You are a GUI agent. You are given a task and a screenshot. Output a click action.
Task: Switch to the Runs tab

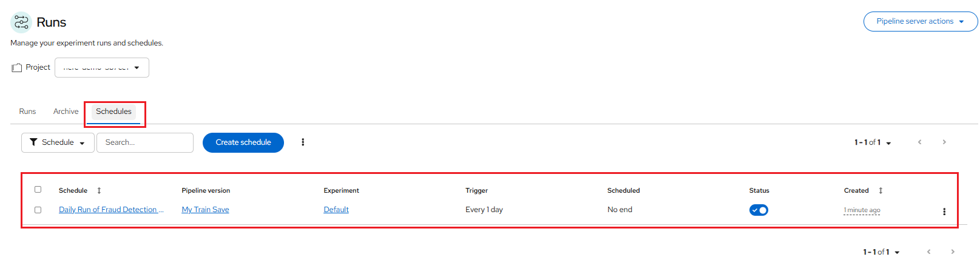click(27, 112)
